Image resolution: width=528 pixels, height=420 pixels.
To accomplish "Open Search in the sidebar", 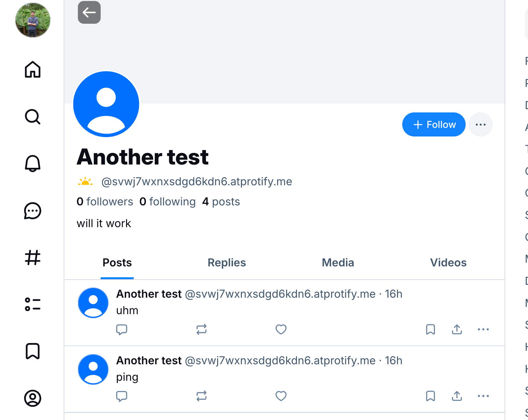I will tap(33, 117).
